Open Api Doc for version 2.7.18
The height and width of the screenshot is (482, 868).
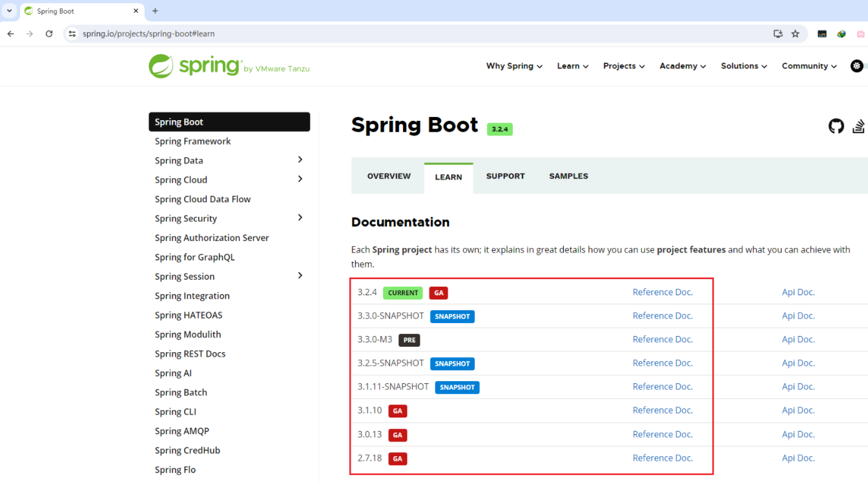point(798,457)
